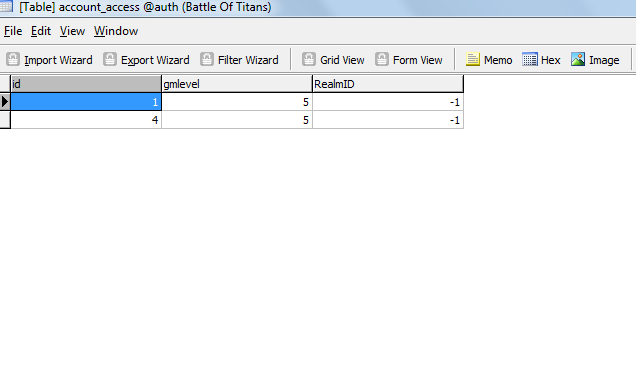The image size is (636, 390).
Task: Click the Image picture icon
Action: tap(578, 59)
